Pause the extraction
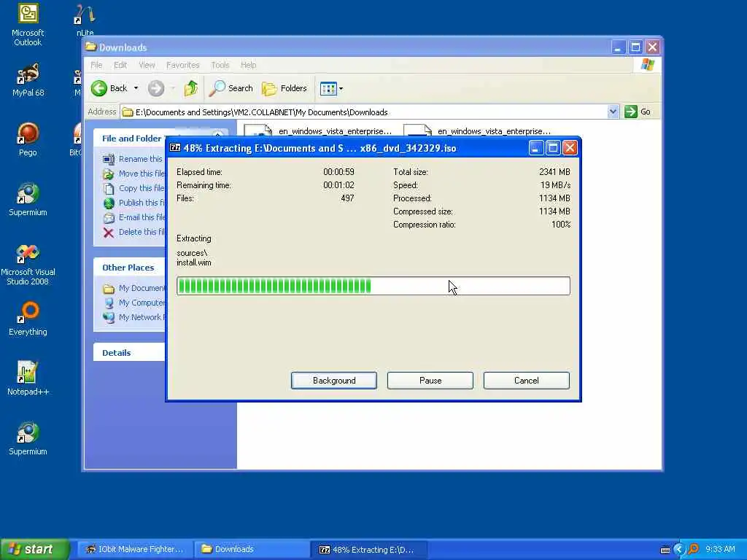 (x=430, y=381)
